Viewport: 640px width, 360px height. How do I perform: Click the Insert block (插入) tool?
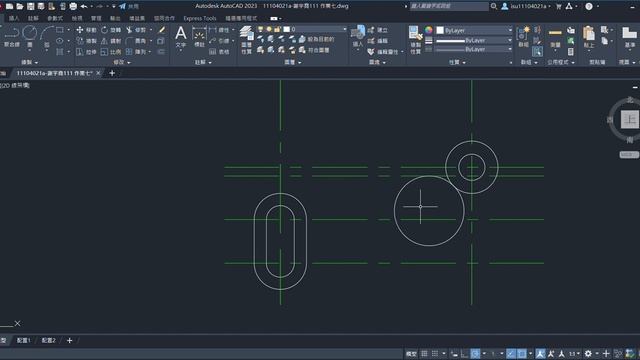(x=358, y=37)
